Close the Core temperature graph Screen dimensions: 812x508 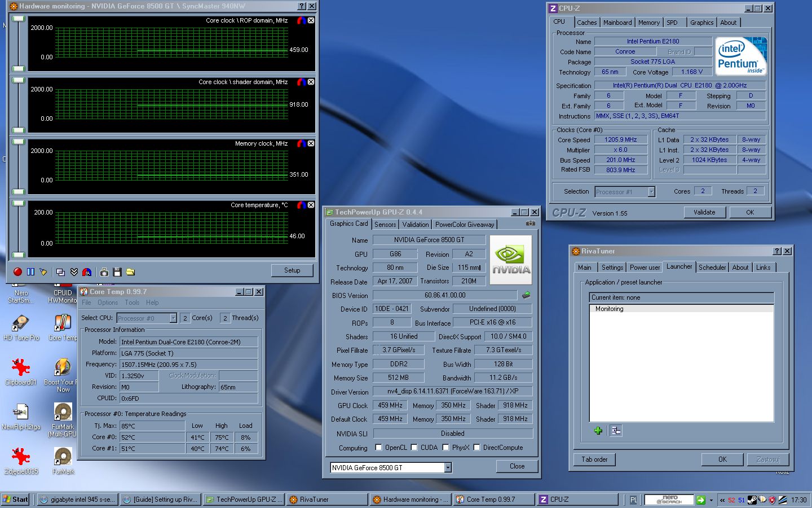point(311,205)
